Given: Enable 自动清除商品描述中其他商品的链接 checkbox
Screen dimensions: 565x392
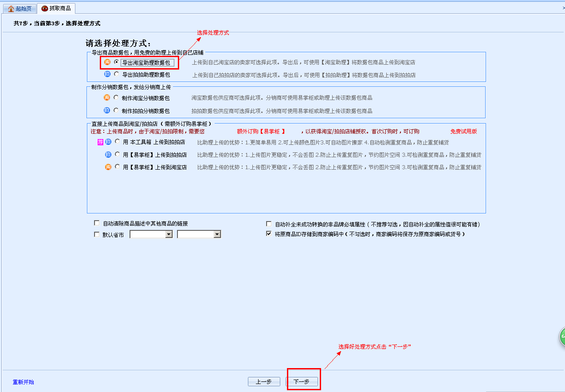Looking at the screenshot, I should 97,223.
